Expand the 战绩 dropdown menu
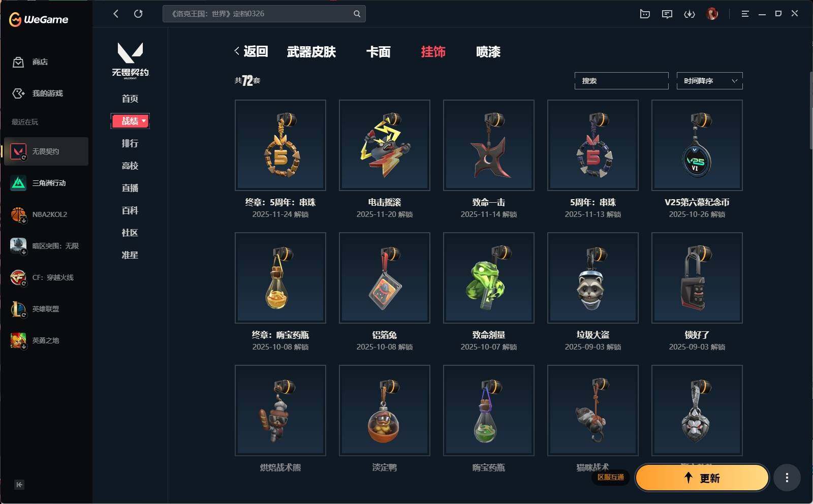813x504 pixels. (x=130, y=121)
